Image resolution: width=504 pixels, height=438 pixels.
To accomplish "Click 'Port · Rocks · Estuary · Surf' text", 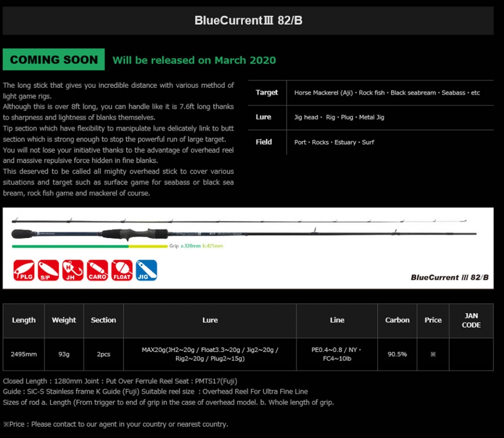I will pyautogui.click(x=334, y=142).
